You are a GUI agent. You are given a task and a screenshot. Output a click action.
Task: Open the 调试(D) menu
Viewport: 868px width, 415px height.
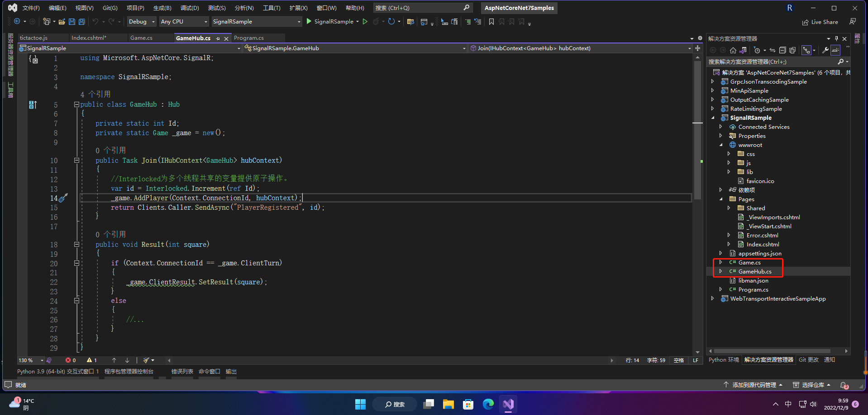(190, 8)
